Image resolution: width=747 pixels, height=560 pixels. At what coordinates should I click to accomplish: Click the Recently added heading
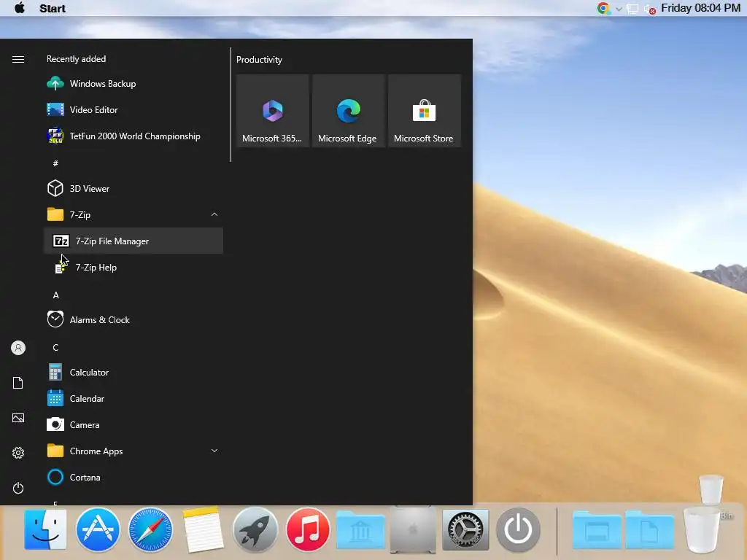[x=76, y=59]
